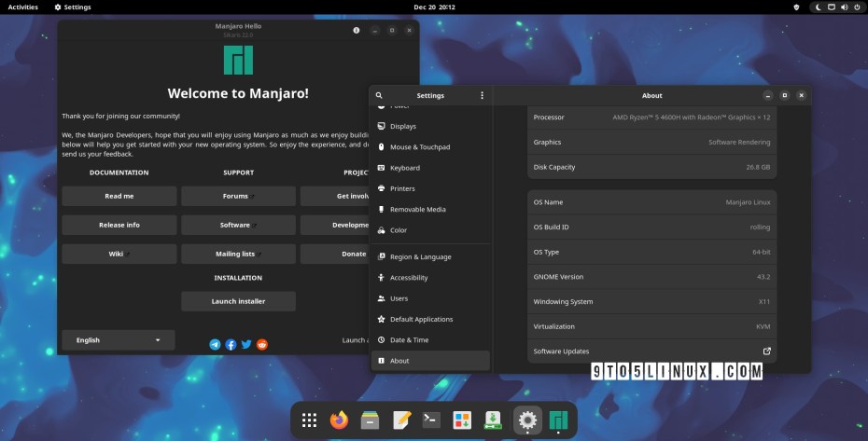Image resolution: width=868 pixels, height=441 pixels.
Task: Click the Donate button
Action: (x=335, y=254)
